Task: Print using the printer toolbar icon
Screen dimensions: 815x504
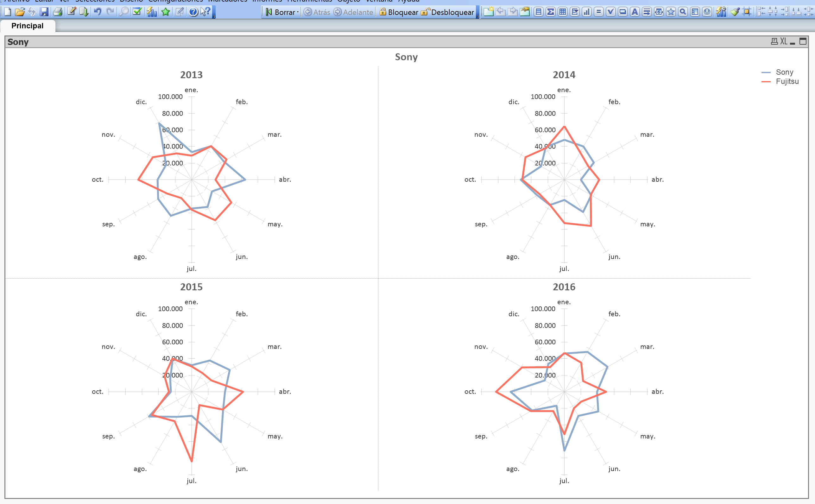Action: (58, 12)
